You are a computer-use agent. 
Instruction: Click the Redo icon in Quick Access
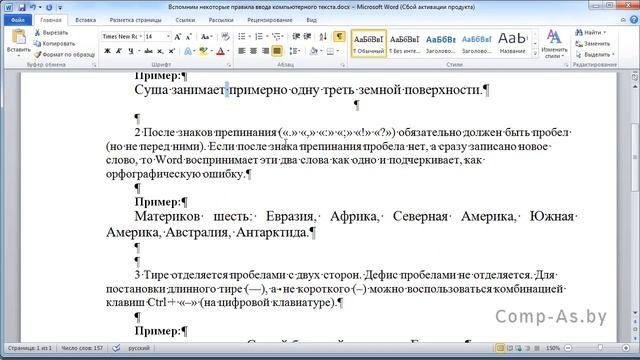point(49,7)
